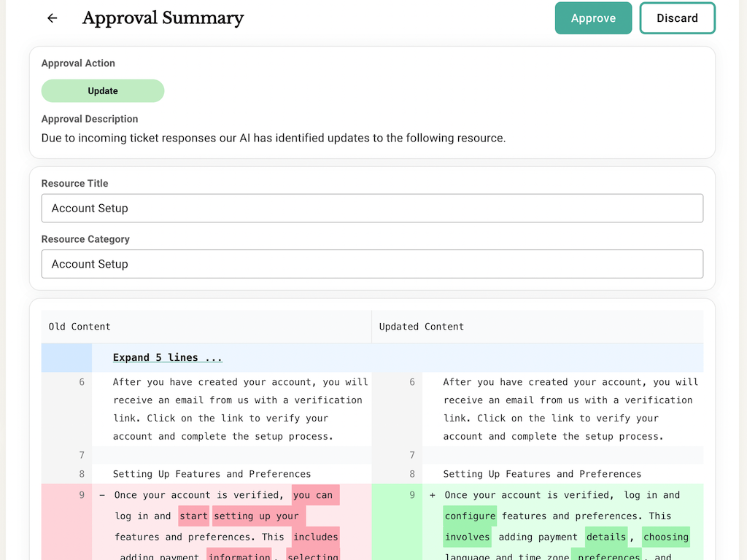Click highlighted word "configure" in updated content
The height and width of the screenshot is (560, 747).
tap(470, 516)
